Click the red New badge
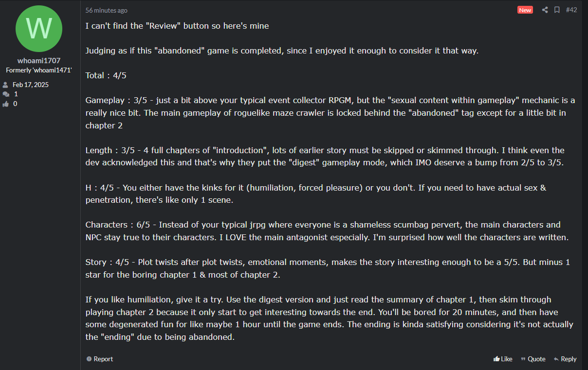 pos(525,10)
